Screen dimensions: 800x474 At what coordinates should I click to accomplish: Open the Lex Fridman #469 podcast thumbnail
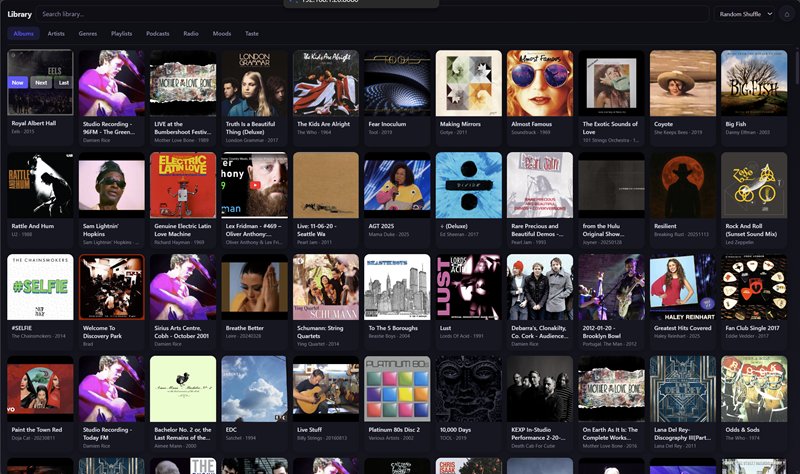coord(255,185)
